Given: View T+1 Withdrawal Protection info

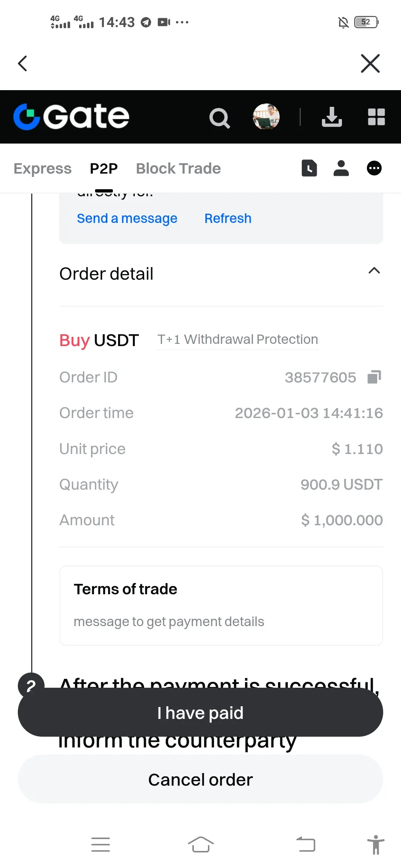Looking at the screenshot, I should tap(238, 339).
